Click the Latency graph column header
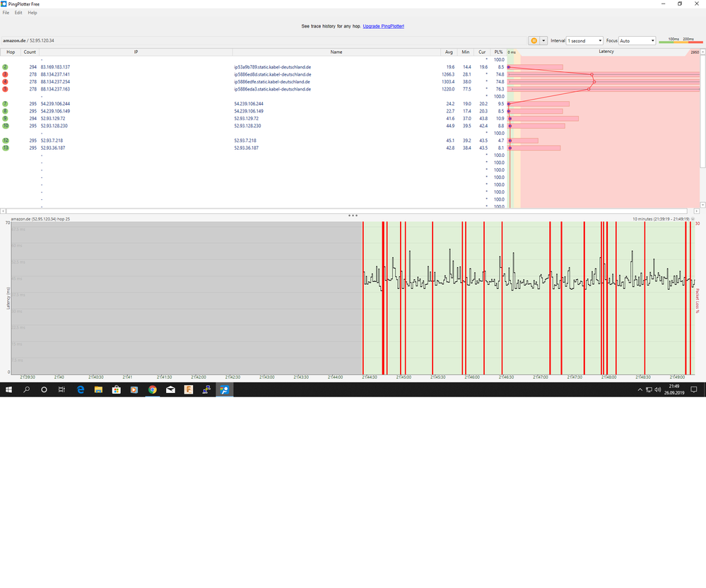The image size is (706, 588). (x=606, y=52)
